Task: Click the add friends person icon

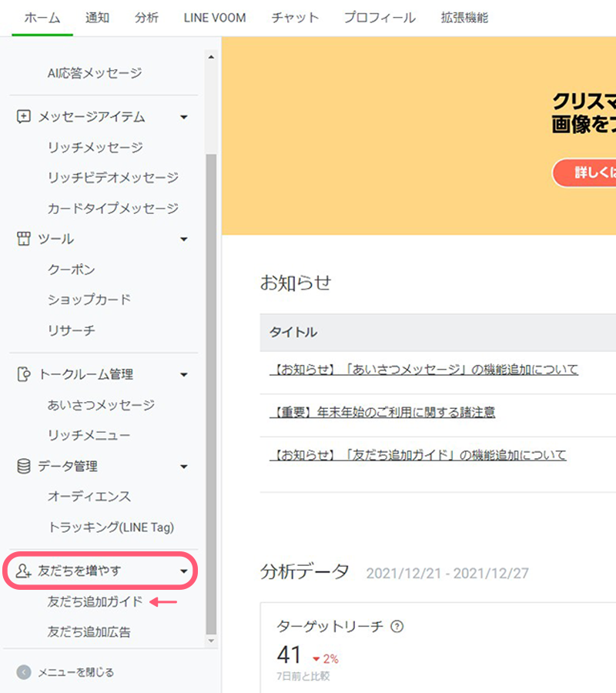Action: (x=23, y=571)
